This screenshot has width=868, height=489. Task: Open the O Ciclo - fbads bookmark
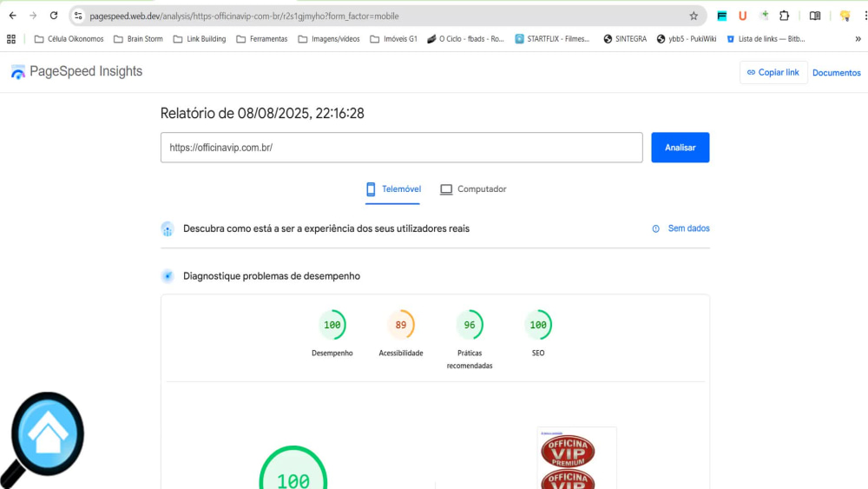pyautogui.click(x=465, y=39)
